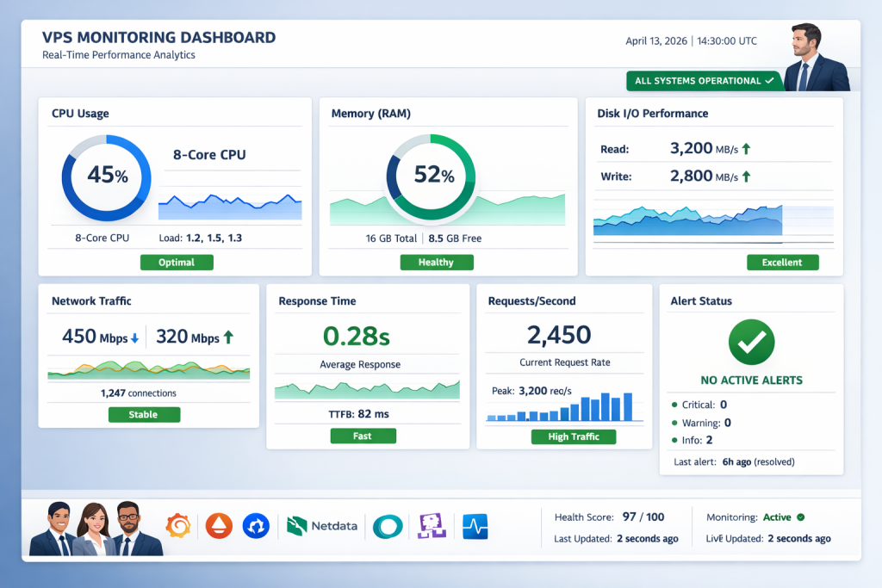Click the CPU load sparkline chart
The image size is (882, 588).
(x=230, y=207)
